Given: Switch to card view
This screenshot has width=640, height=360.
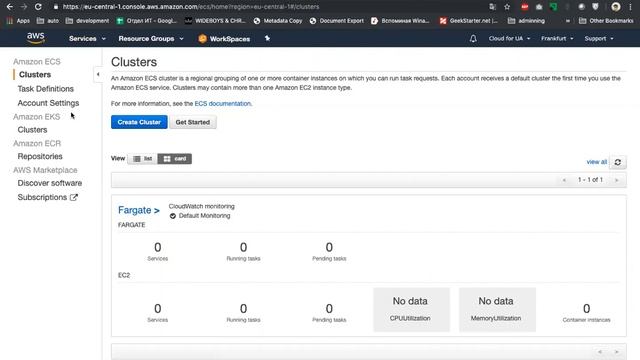Looking at the screenshot, I should point(175,158).
